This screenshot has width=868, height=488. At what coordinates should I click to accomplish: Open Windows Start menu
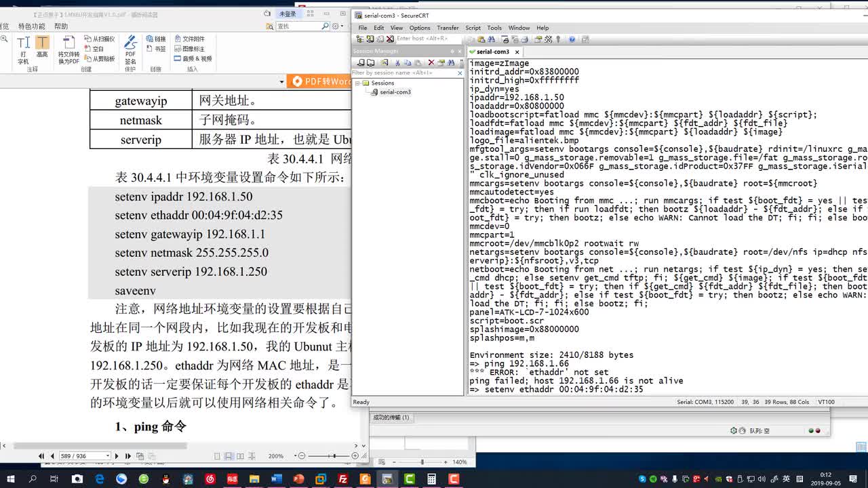pyautogui.click(x=11, y=479)
